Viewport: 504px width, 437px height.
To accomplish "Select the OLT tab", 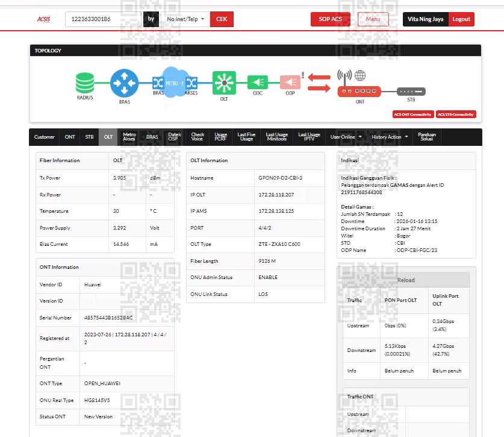I will click(x=108, y=137).
